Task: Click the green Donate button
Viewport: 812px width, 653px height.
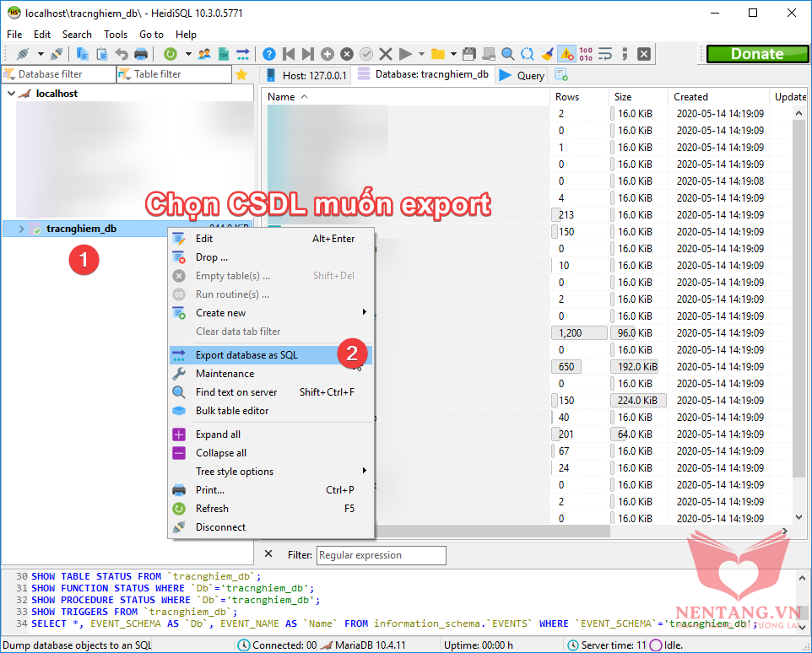Action: tap(756, 54)
